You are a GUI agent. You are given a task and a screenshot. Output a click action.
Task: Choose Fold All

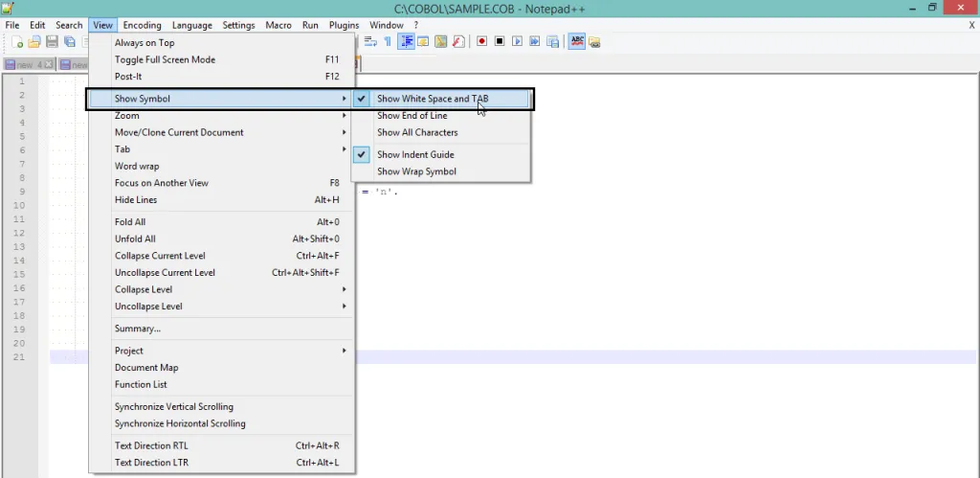pyautogui.click(x=222, y=222)
